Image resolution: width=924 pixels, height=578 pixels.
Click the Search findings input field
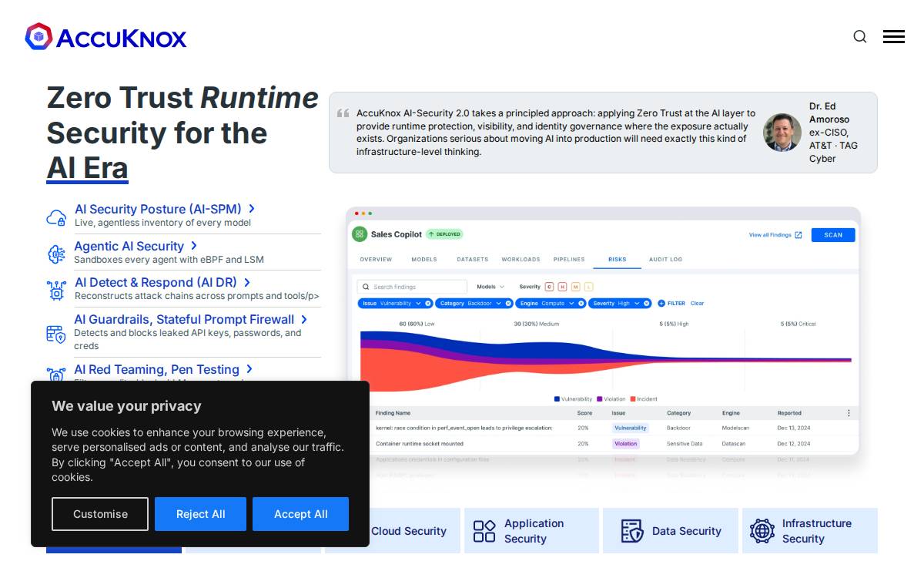tap(412, 287)
